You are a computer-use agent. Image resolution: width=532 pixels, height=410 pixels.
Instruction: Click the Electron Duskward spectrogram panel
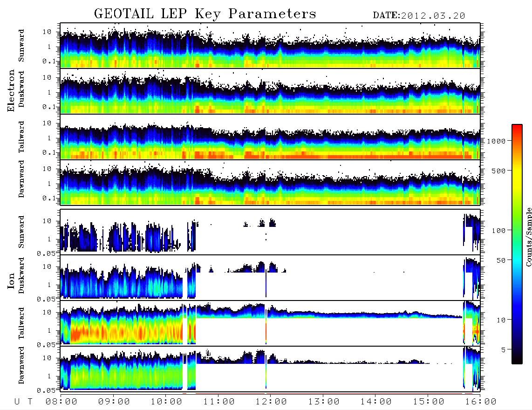point(270,91)
